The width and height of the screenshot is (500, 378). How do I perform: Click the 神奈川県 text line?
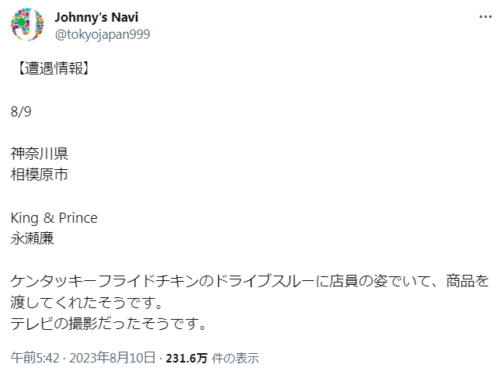click(39, 154)
